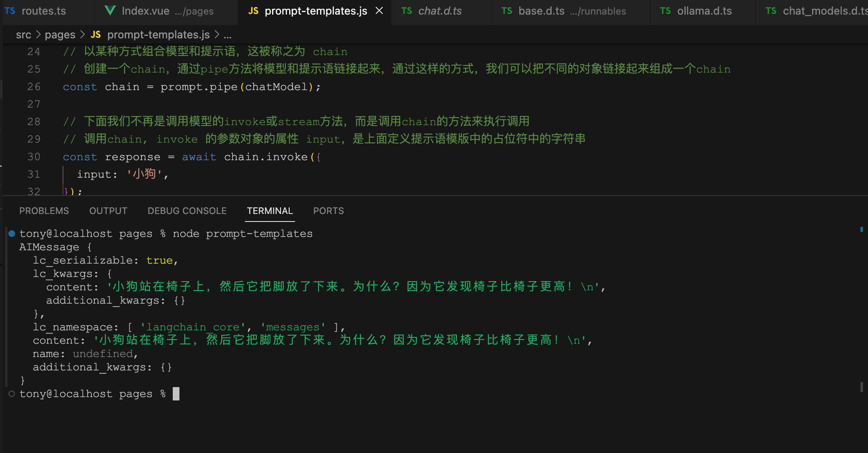The width and height of the screenshot is (868, 453).
Task: Click the TERMINAL panel label
Action: pos(270,211)
